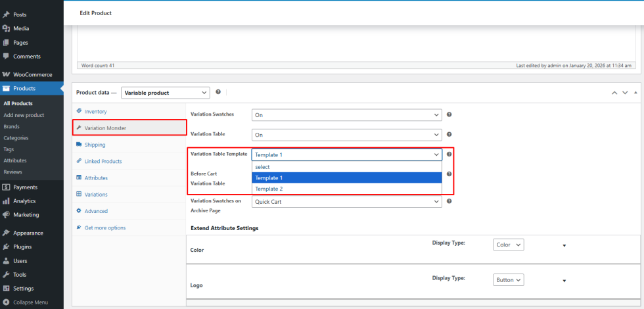Screen dimensions: 644x309
Task: Click help icon next to product type
Action: point(218,92)
